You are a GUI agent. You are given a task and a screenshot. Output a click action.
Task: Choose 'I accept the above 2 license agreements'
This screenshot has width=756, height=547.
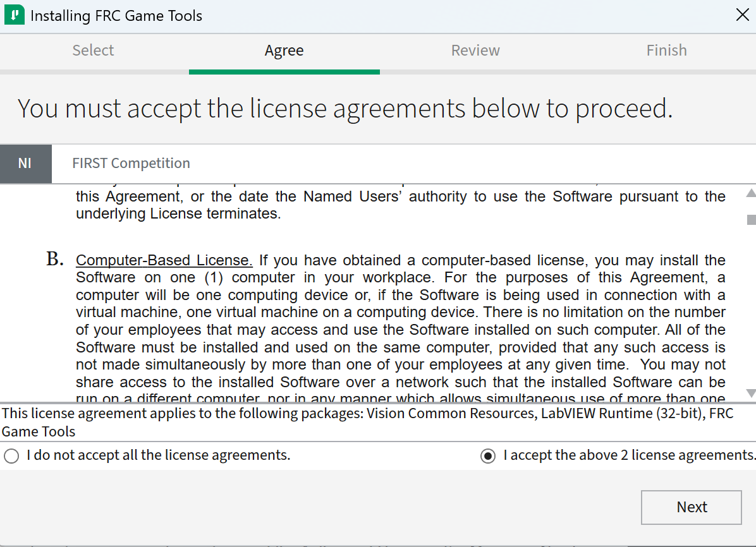[488, 456]
